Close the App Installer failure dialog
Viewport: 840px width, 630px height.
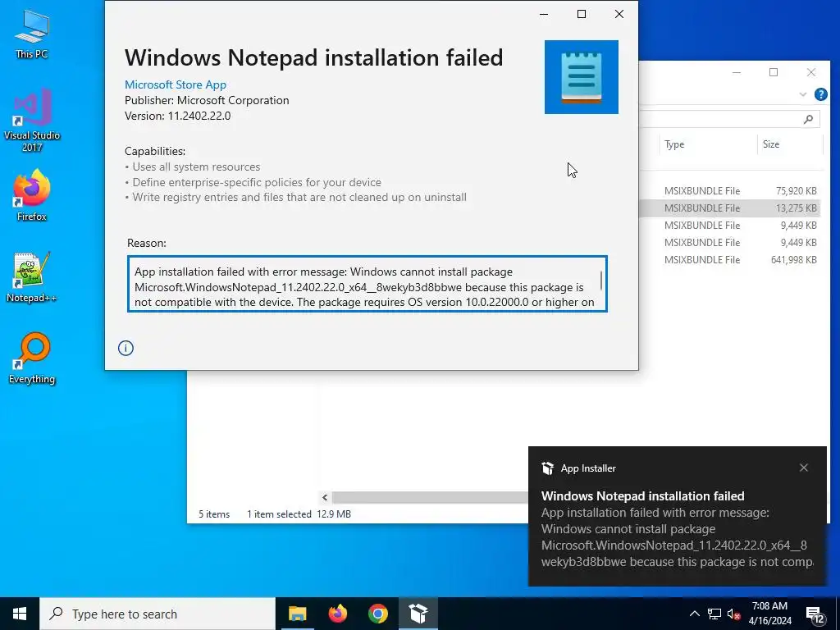coord(619,14)
